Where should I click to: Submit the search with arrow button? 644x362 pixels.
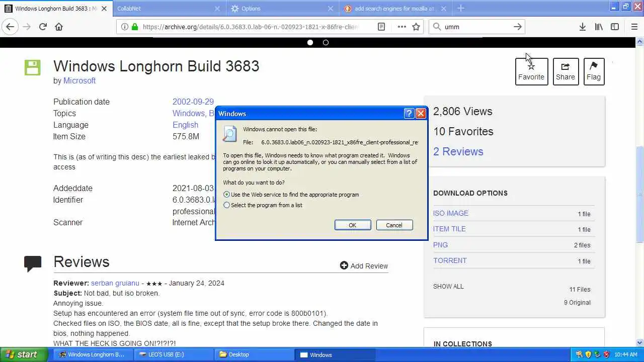518,27
